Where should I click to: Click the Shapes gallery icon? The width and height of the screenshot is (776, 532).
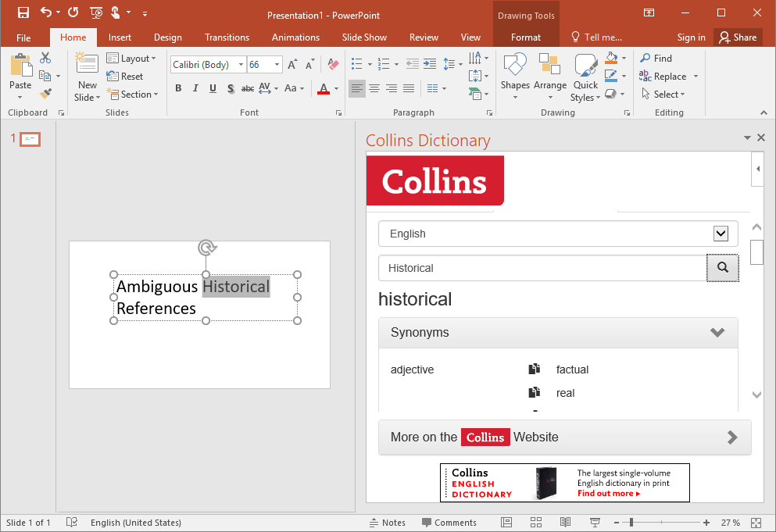click(x=515, y=66)
